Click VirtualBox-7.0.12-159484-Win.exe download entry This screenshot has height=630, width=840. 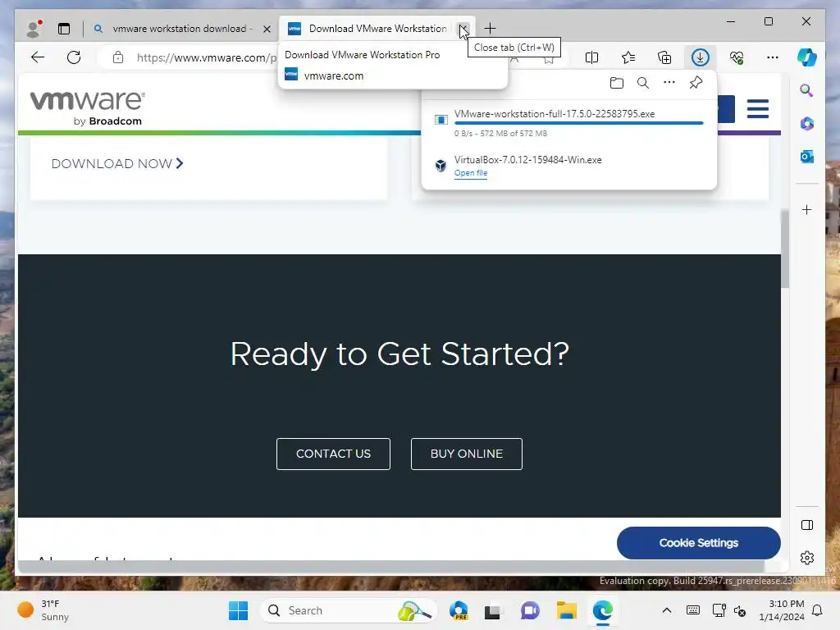click(569, 166)
